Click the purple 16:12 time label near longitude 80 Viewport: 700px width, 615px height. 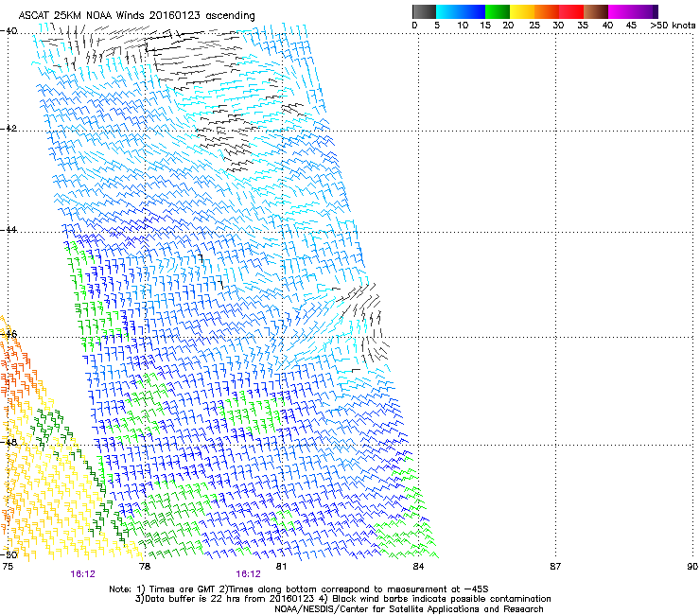point(248,574)
